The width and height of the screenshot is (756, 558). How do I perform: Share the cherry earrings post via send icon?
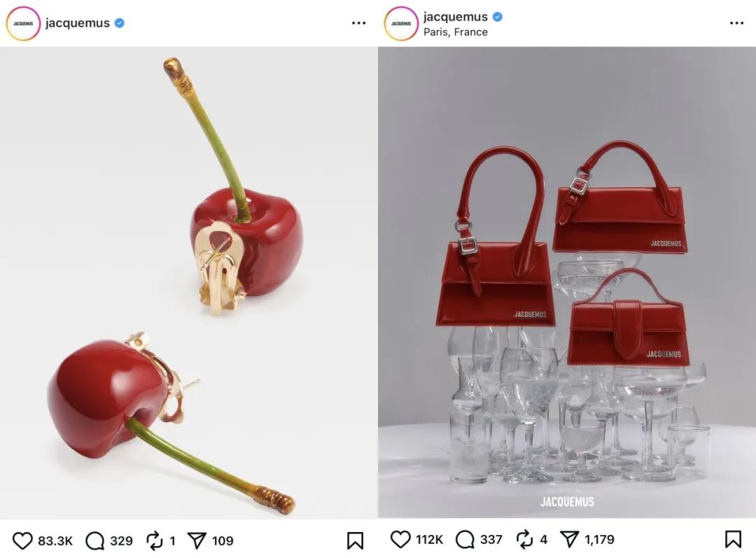click(x=197, y=540)
